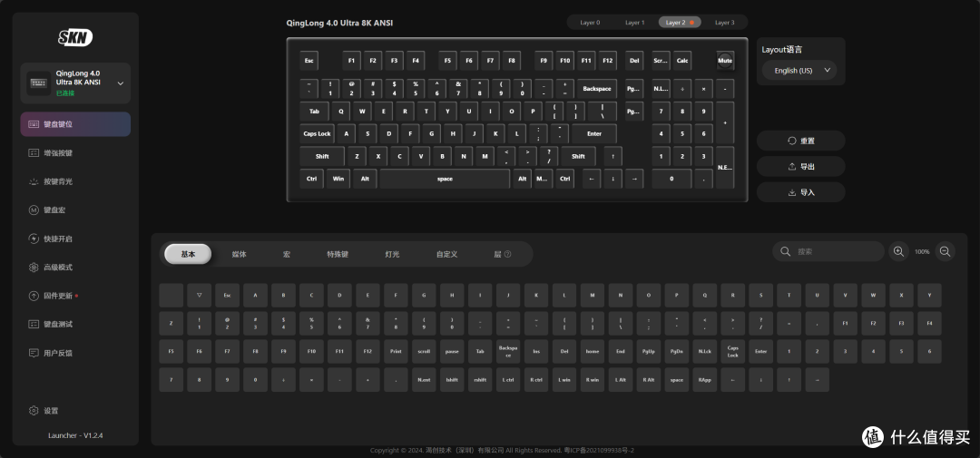Open the 快捷开启 sidebar item
Viewport: 980px width, 458px height.
[x=75, y=239]
